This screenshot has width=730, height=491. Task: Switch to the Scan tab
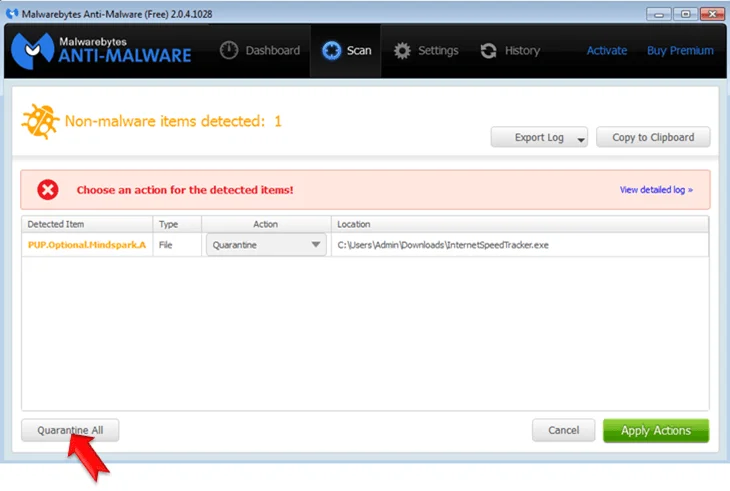coord(347,50)
